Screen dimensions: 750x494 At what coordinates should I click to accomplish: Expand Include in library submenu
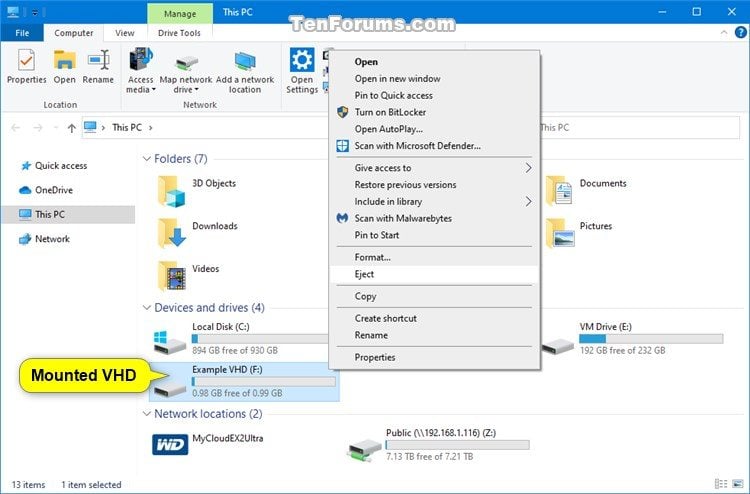435,201
